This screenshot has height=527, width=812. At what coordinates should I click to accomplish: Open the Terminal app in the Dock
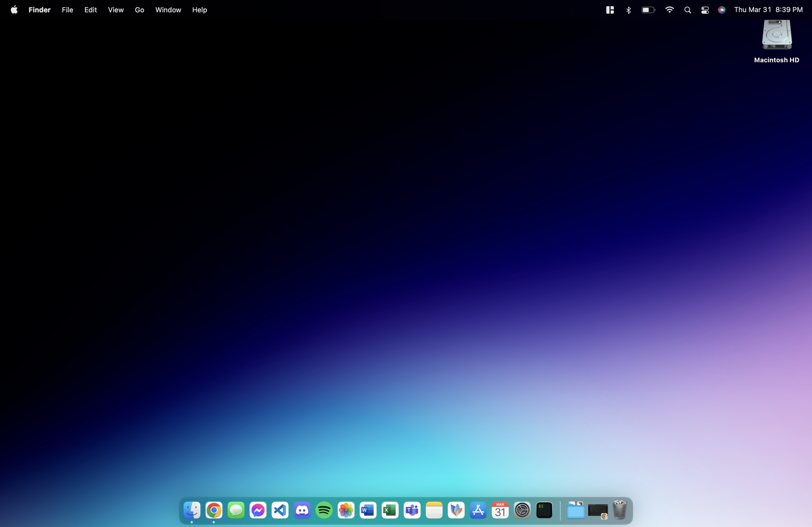click(544, 510)
